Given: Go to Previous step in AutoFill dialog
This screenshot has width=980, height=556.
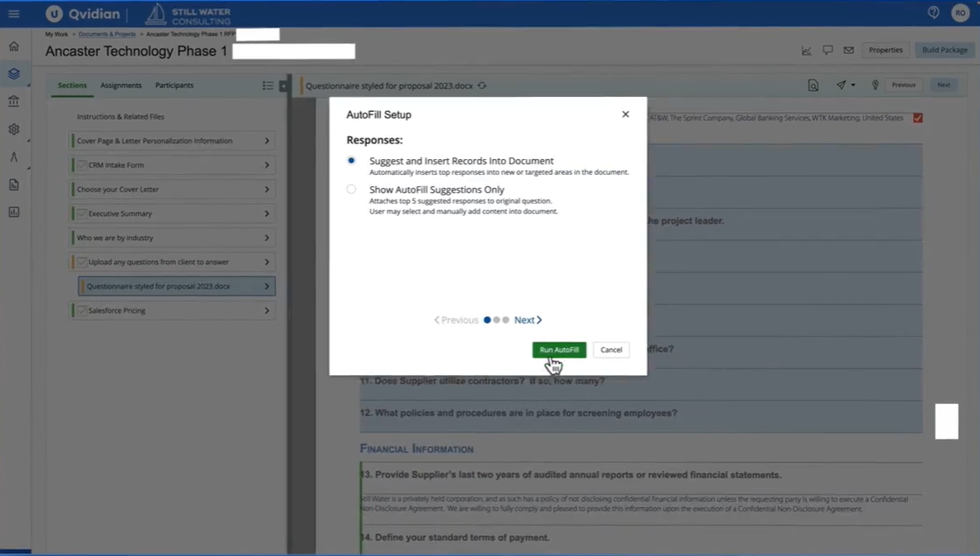Looking at the screenshot, I should tap(456, 320).
